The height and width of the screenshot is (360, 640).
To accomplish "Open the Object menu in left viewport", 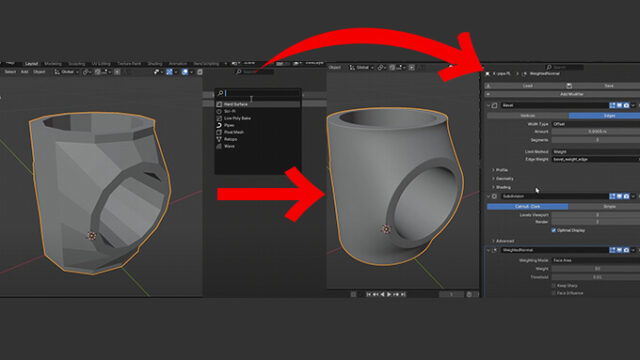I will click(x=39, y=72).
